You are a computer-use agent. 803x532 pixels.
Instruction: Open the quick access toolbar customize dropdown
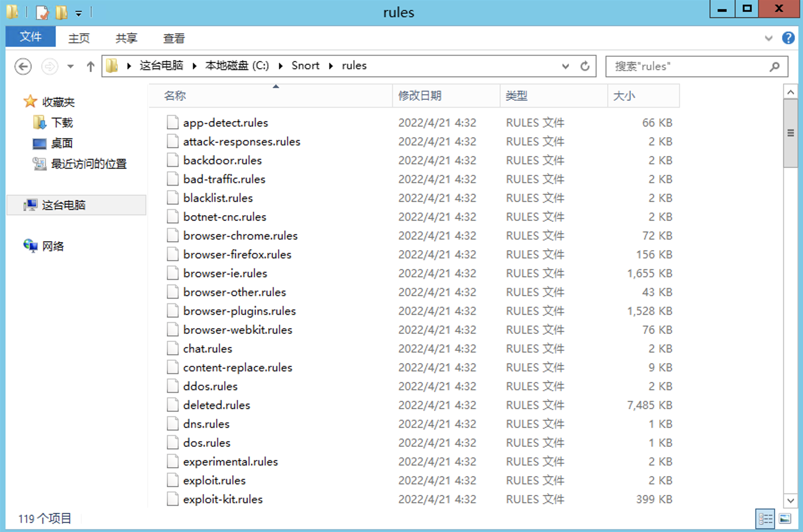pos(79,13)
